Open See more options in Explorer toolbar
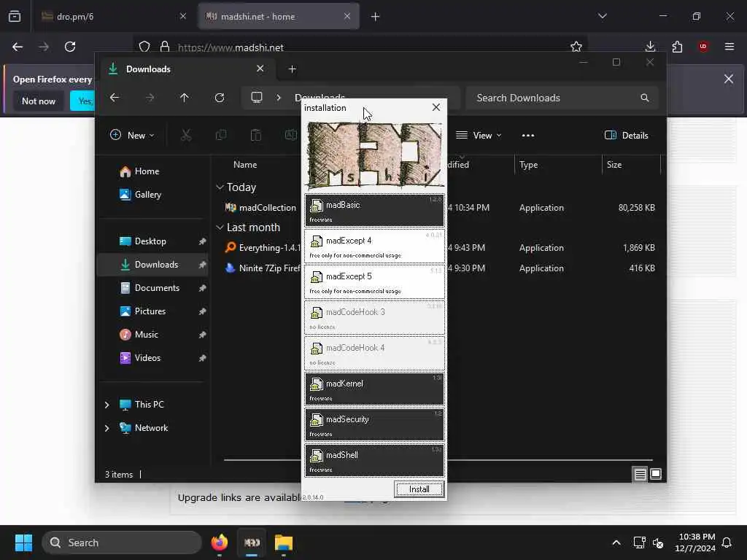The height and width of the screenshot is (560, 747). [x=528, y=135]
